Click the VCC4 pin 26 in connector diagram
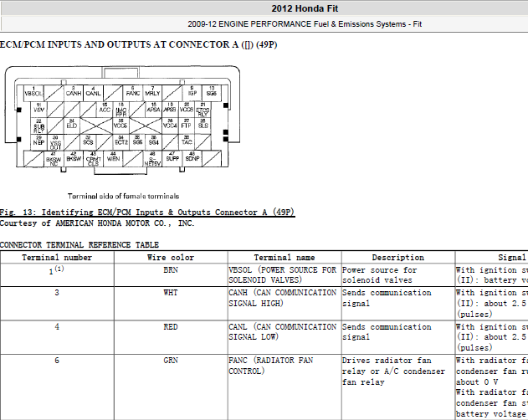528x420 pixels. (170, 125)
